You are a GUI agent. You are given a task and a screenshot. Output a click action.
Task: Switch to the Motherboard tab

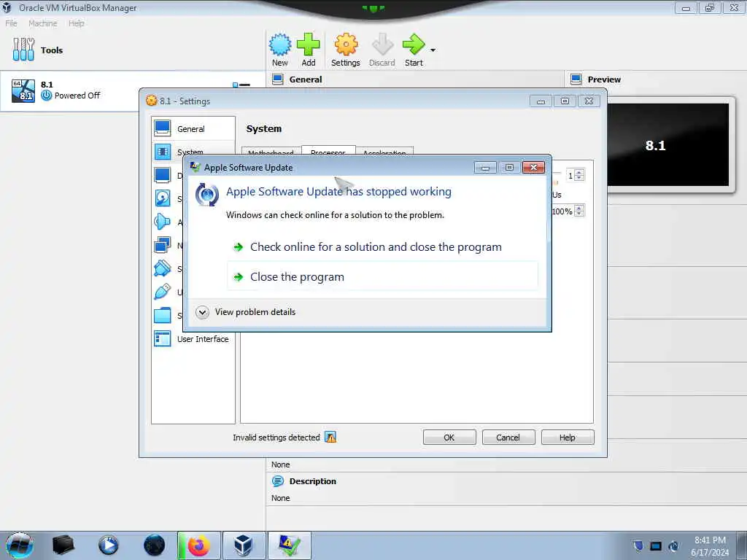click(271, 152)
